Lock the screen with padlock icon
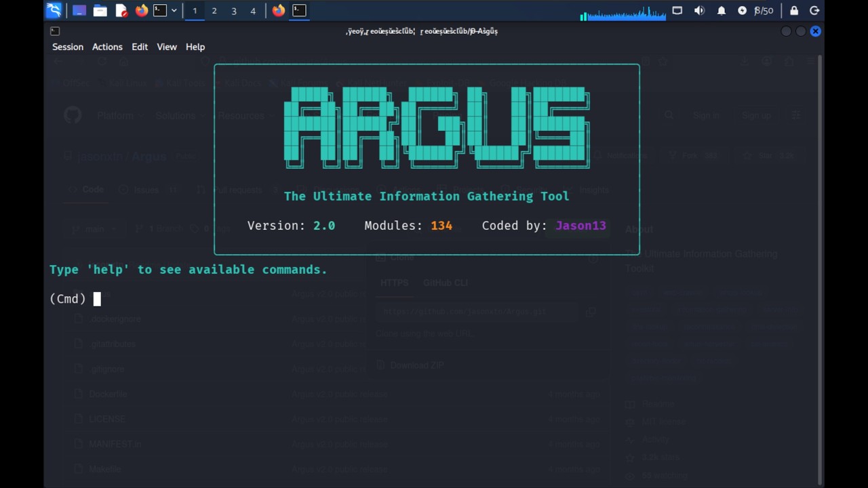868x488 pixels. click(x=794, y=10)
